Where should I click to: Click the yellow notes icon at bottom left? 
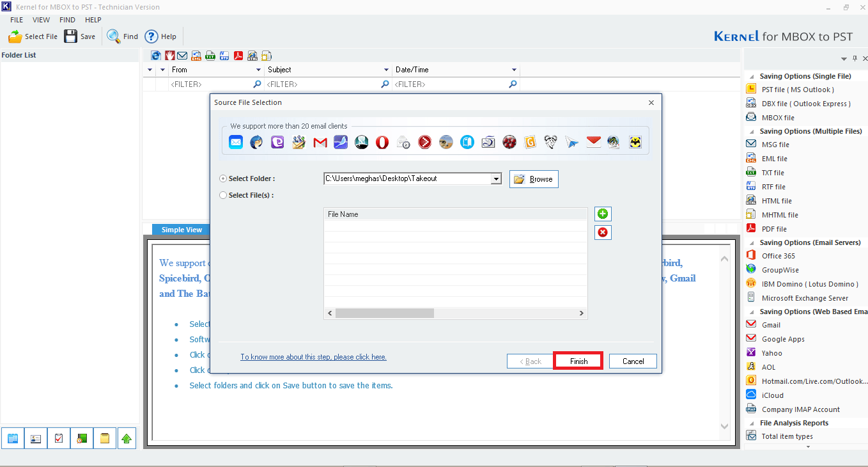(x=104, y=438)
